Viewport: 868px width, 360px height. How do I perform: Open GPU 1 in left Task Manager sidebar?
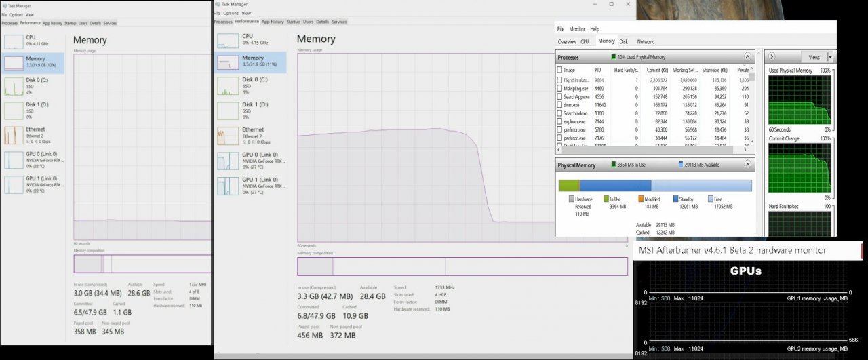[x=14, y=184]
